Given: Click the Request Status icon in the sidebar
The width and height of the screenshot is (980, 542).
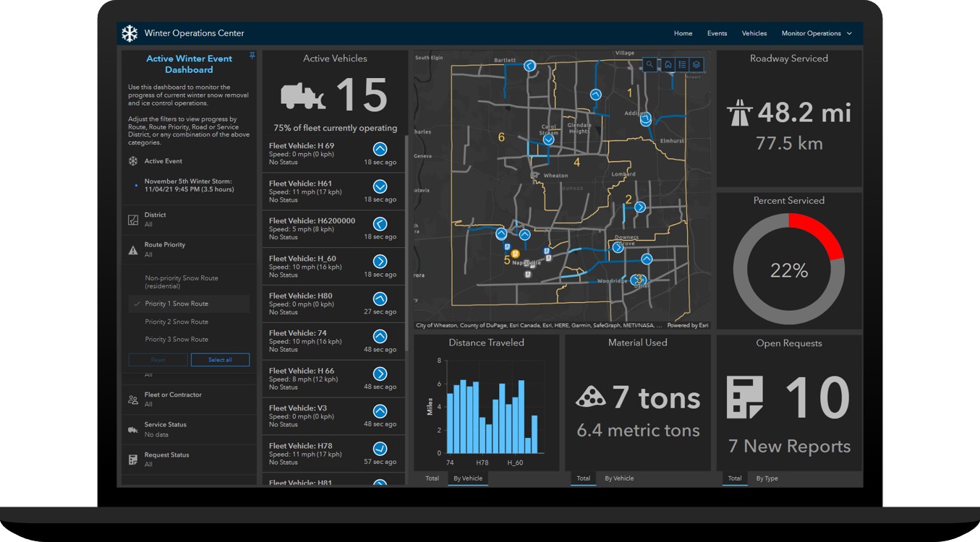Looking at the screenshot, I should coord(135,458).
